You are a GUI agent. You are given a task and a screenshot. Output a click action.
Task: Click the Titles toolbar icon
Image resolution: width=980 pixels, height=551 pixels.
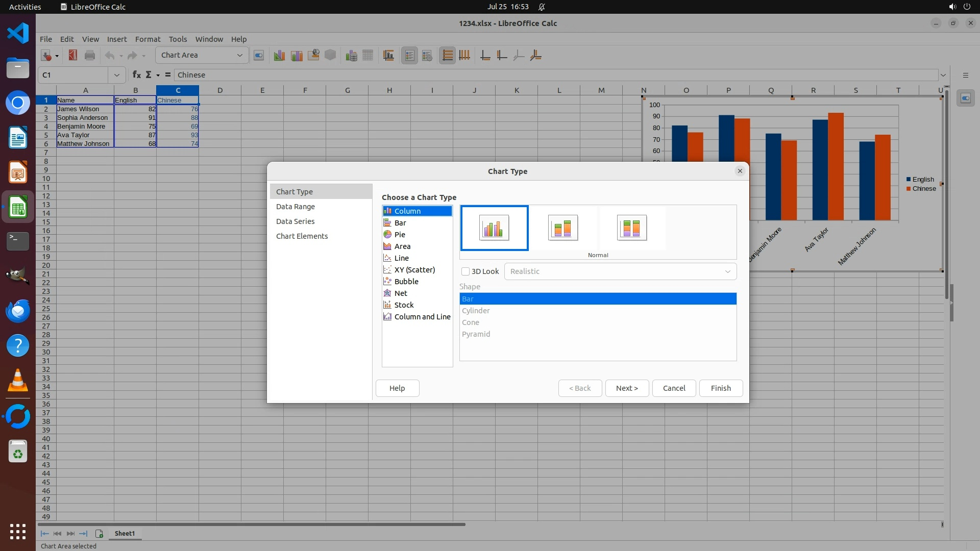click(x=388, y=56)
